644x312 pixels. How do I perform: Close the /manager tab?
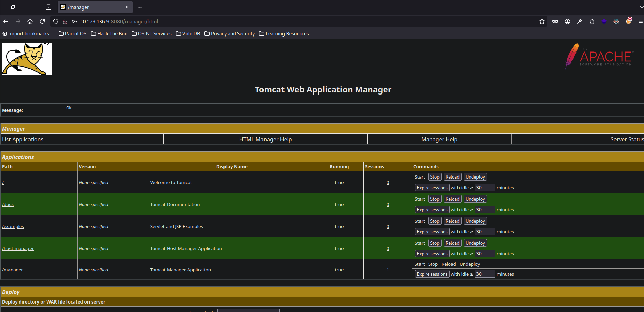127,7
